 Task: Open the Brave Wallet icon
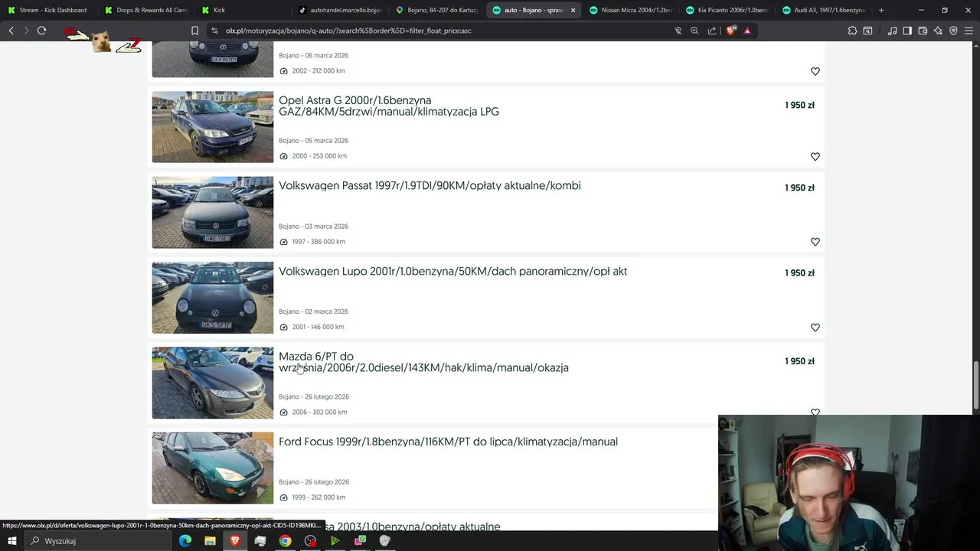point(923,31)
